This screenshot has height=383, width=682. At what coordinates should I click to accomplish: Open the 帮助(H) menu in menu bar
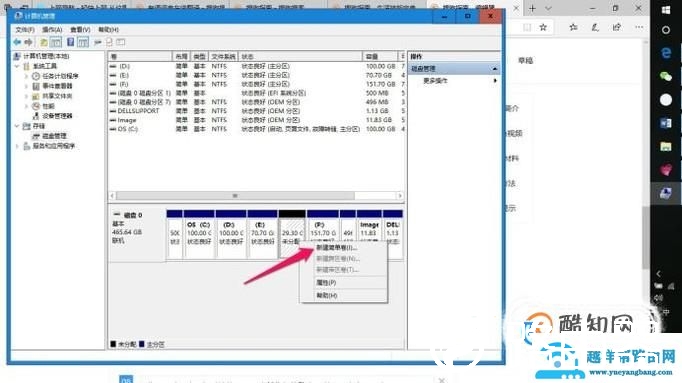(108, 30)
